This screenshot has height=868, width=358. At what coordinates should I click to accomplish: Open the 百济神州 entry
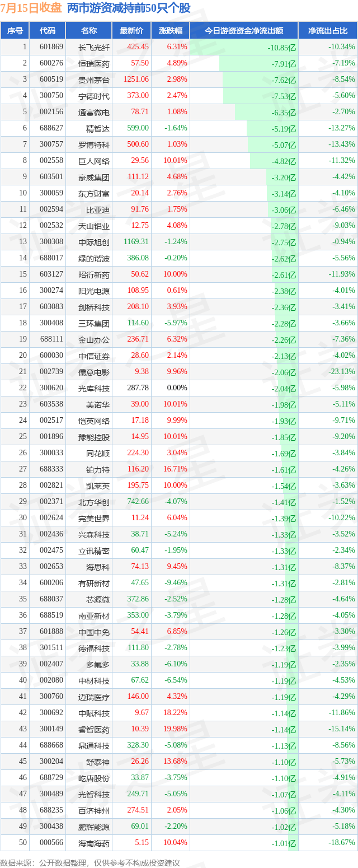pos(94,810)
